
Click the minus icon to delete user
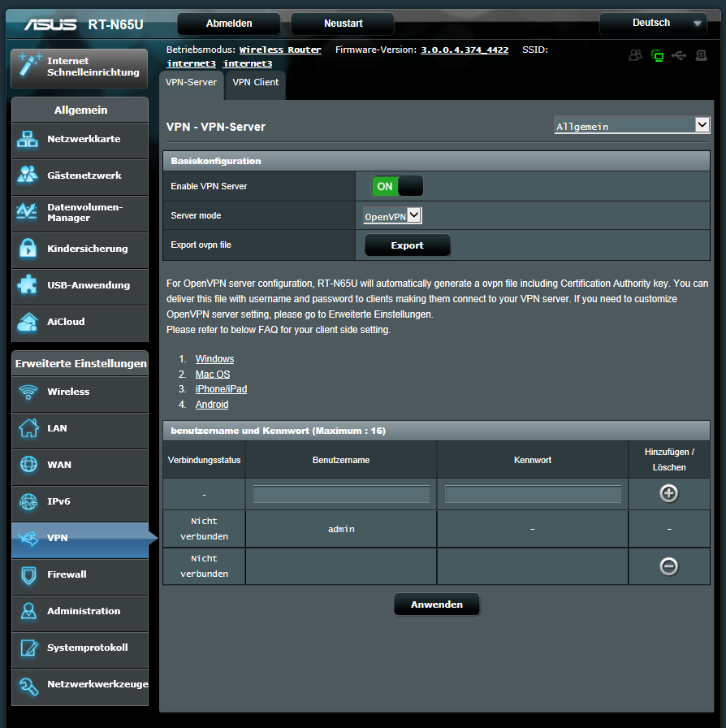[x=668, y=566]
